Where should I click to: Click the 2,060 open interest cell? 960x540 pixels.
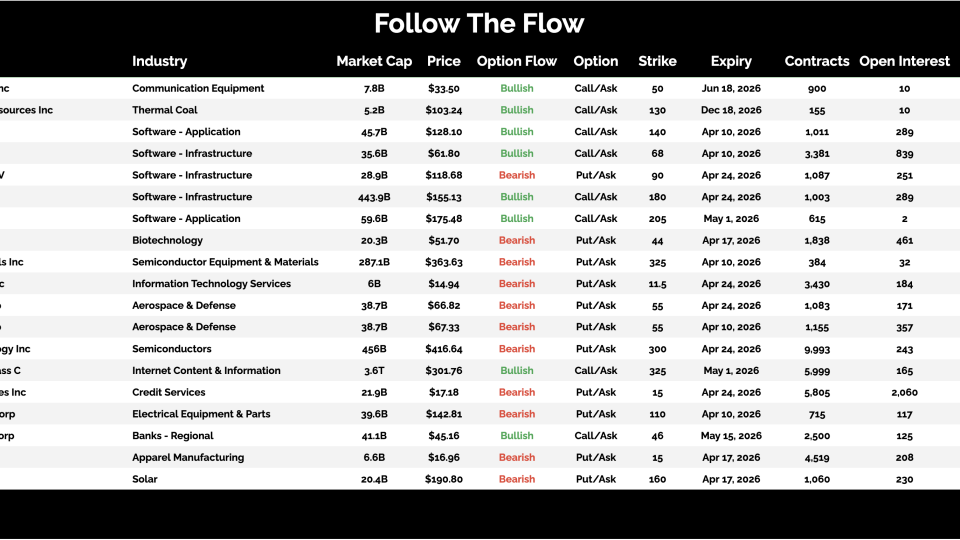pyautogui.click(x=904, y=393)
